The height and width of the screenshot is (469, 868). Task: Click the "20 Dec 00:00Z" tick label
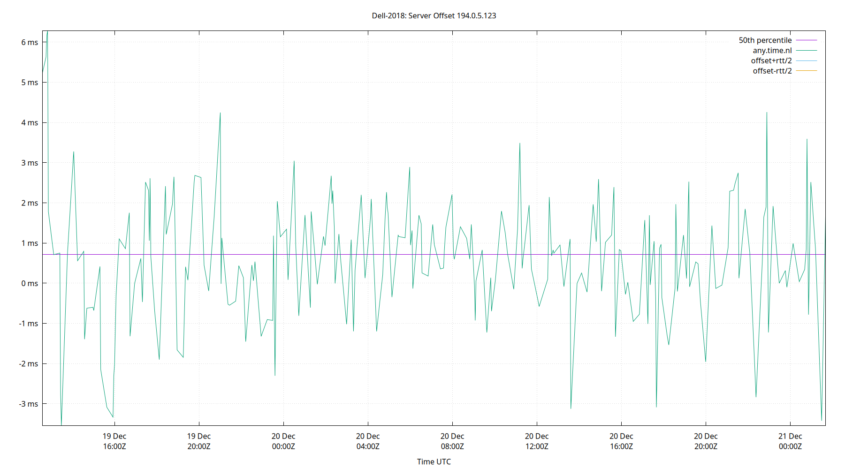[x=283, y=441]
